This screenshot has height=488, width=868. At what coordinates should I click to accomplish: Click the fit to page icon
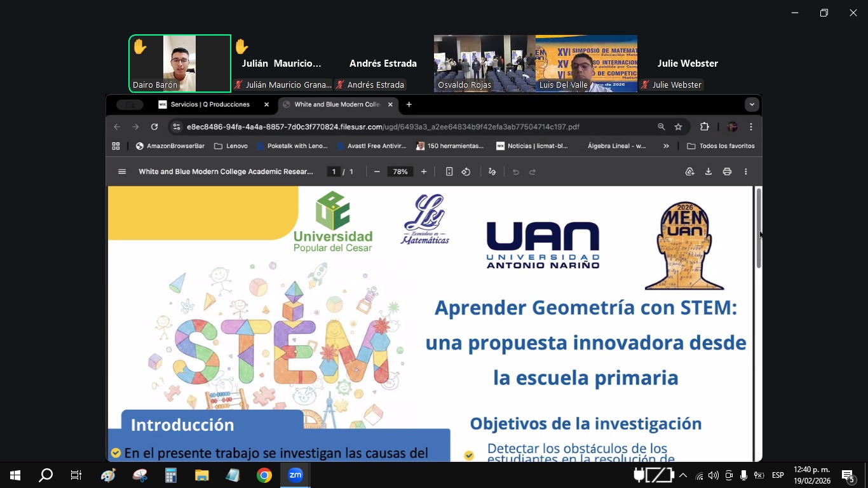(x=449, y=172)
